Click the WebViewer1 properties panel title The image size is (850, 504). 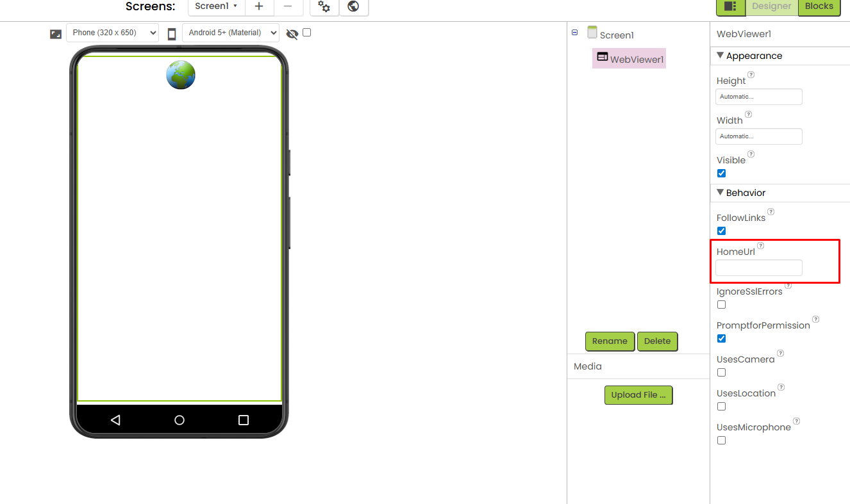(744, 34)
